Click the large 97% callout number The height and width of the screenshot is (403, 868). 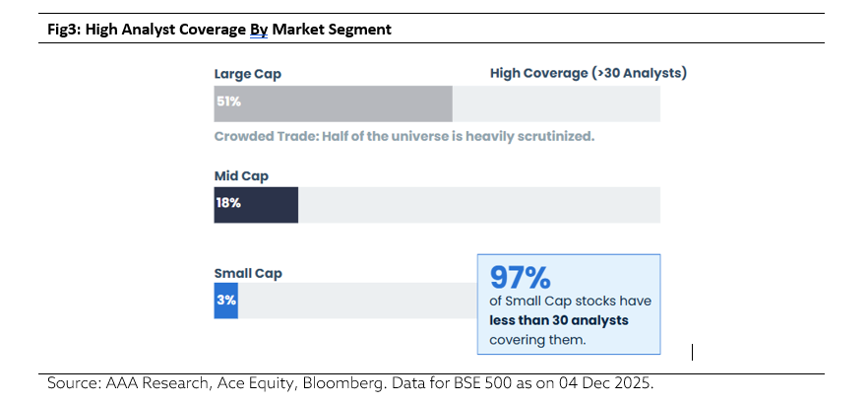point(519,277)
